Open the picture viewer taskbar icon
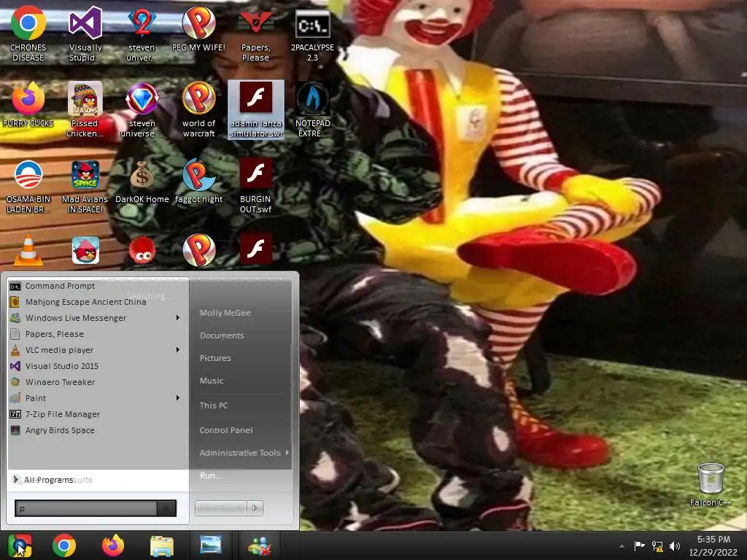This screenshot has height=560, width=747. [211, 545]
